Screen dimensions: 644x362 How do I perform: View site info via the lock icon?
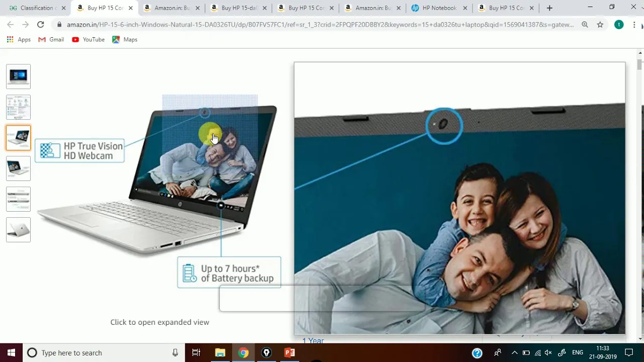(60, 25)
